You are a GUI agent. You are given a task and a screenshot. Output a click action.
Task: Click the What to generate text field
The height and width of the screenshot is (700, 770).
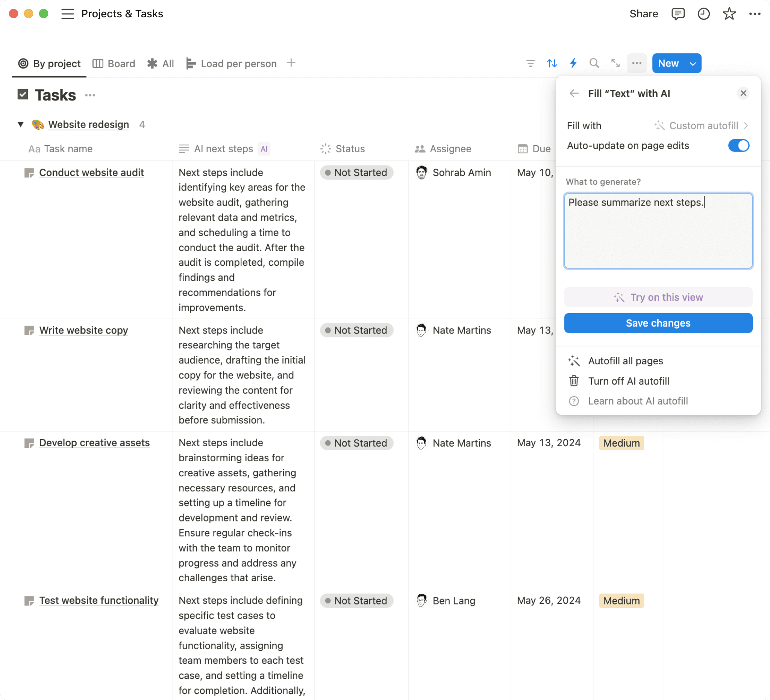(x=658, y=231)
